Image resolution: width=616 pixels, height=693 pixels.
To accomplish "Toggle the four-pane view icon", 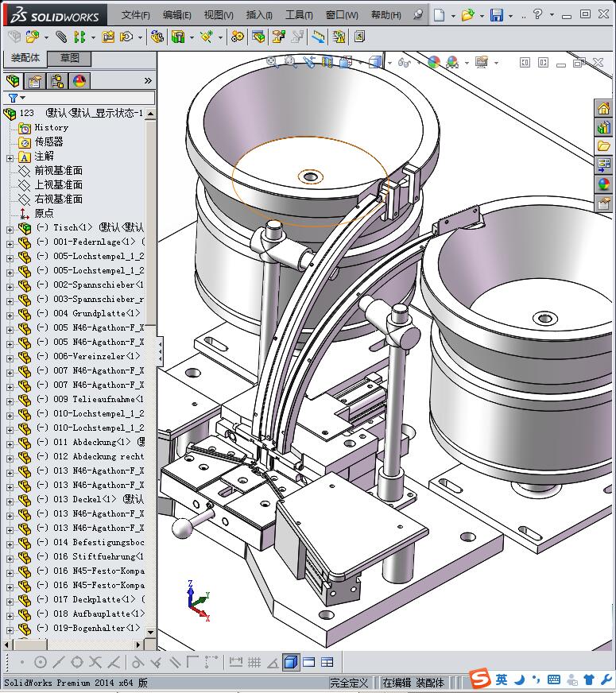I will point(327,662).
